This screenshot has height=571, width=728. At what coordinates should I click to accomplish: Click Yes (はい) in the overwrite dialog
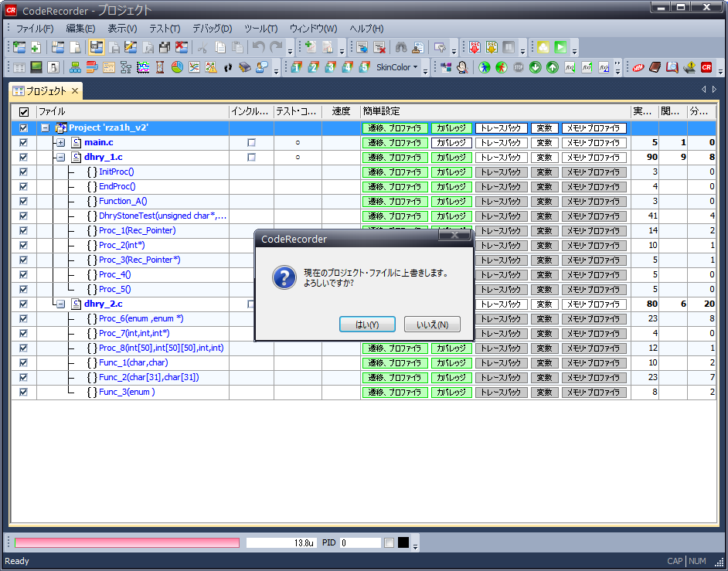click(367, 325)
